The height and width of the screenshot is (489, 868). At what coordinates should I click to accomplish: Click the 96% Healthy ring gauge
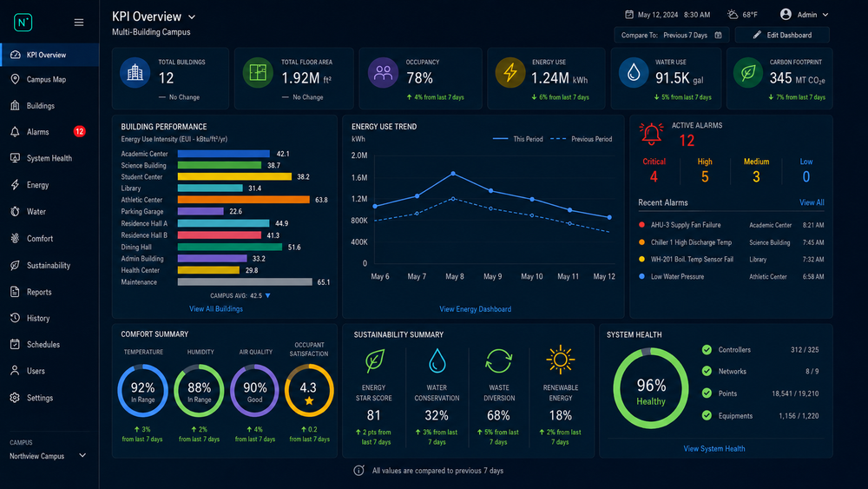(651, 388)
